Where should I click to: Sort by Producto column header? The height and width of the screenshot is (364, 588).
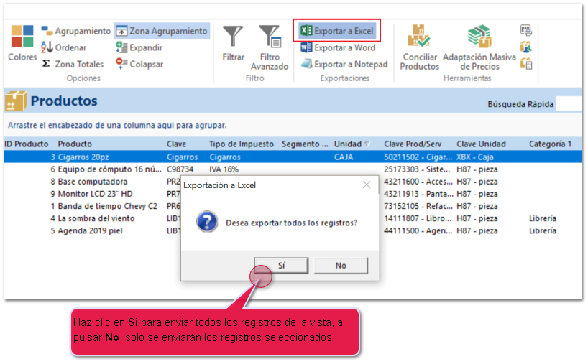click(75, 144)
